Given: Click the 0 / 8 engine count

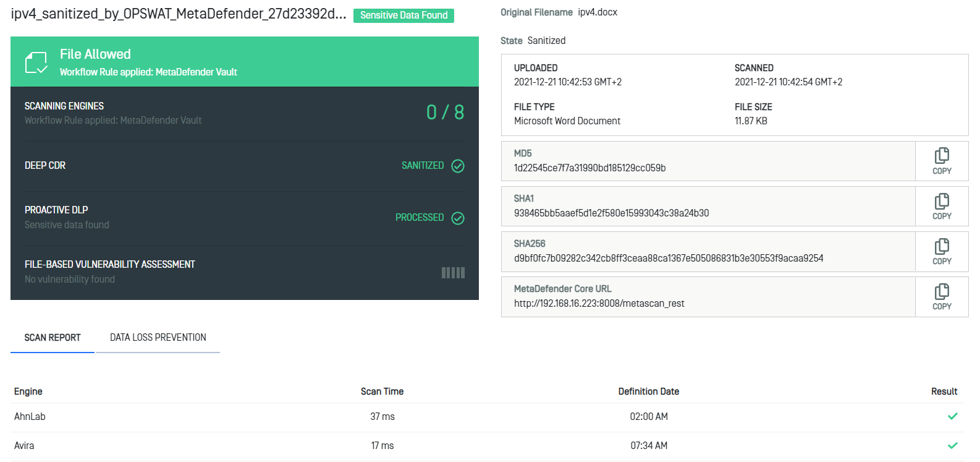Looking at the screenshot, I should point(445,113).
